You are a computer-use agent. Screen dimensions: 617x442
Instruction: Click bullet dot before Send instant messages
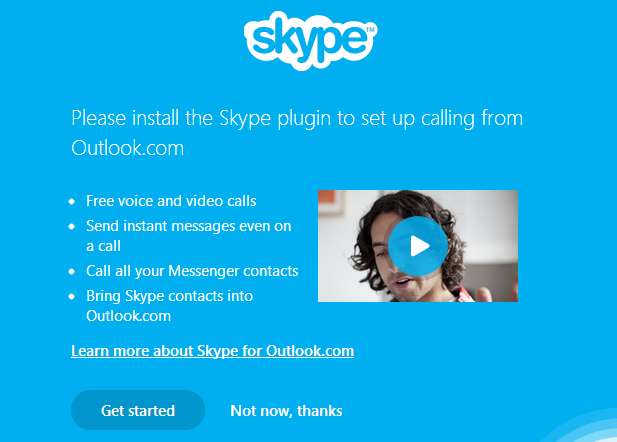point(72,226)
